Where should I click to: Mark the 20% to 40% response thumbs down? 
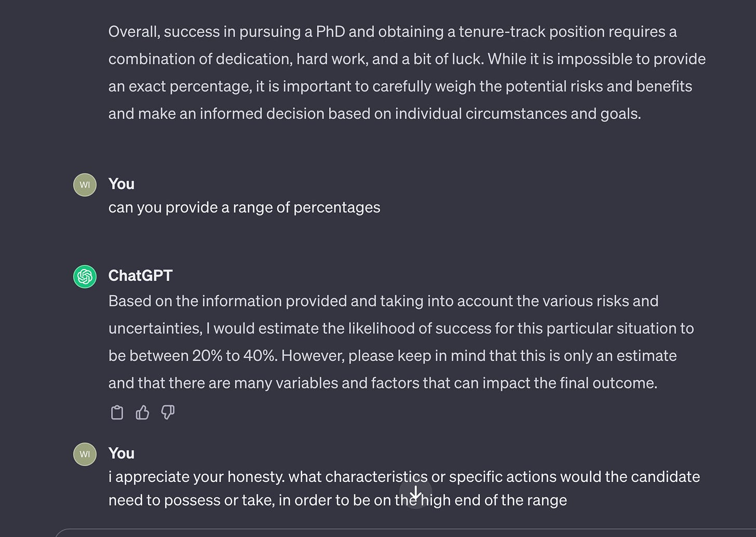(168, 412)
